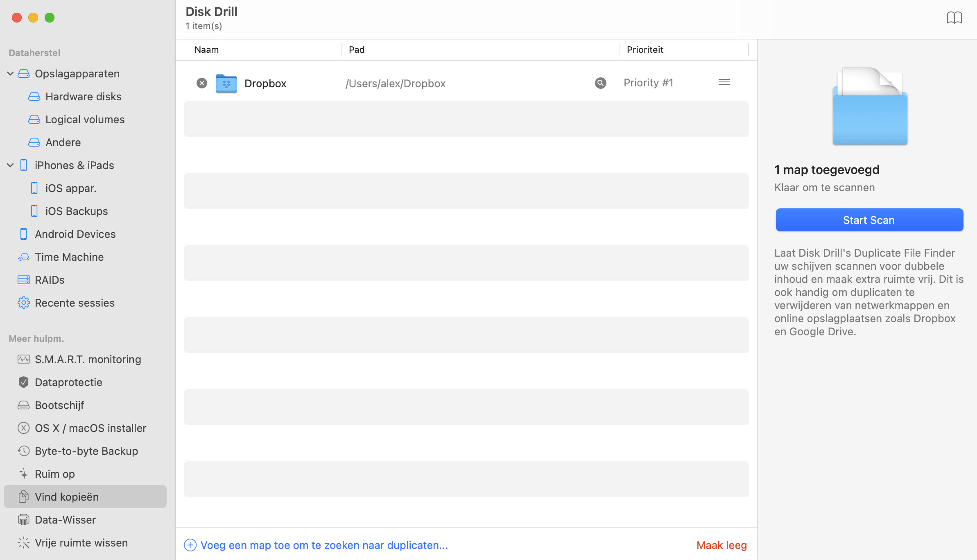Select Logical volumes in sidebar
The image size is (977, 560).
(85, 120)
